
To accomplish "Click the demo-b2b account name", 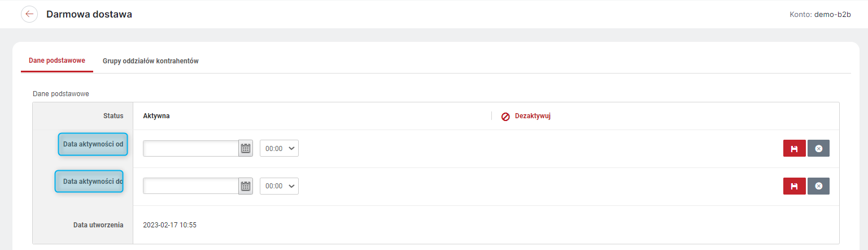I will 833,14.
